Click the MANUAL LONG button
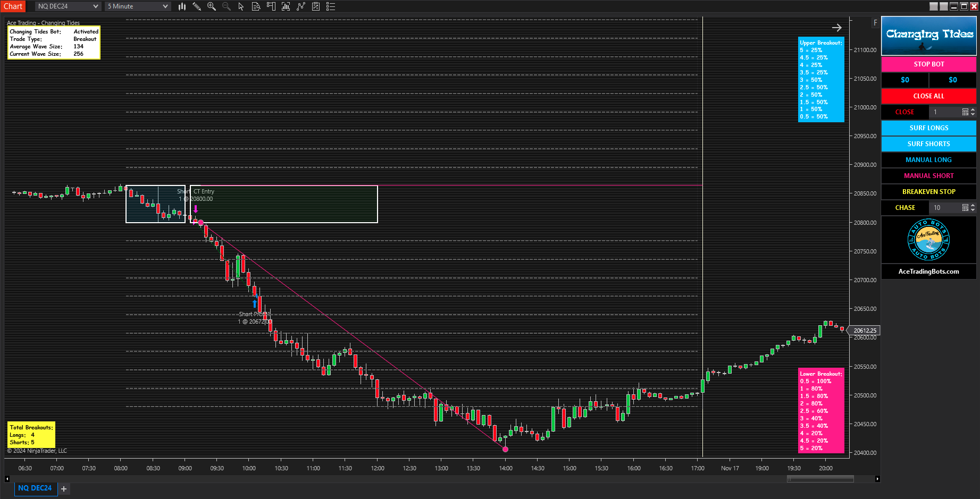Image resolution: width=980 pixels, height=499 pixels. [x=929, y=160]
